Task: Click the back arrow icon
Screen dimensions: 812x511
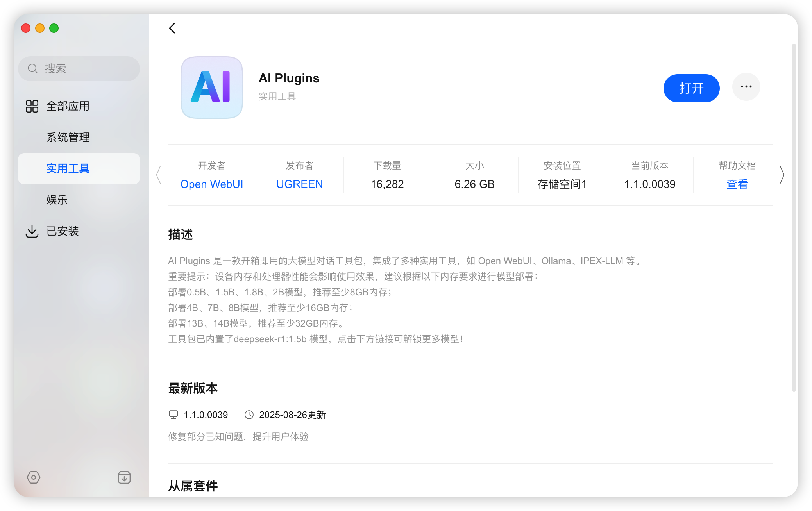Action: tap(172, 28)
